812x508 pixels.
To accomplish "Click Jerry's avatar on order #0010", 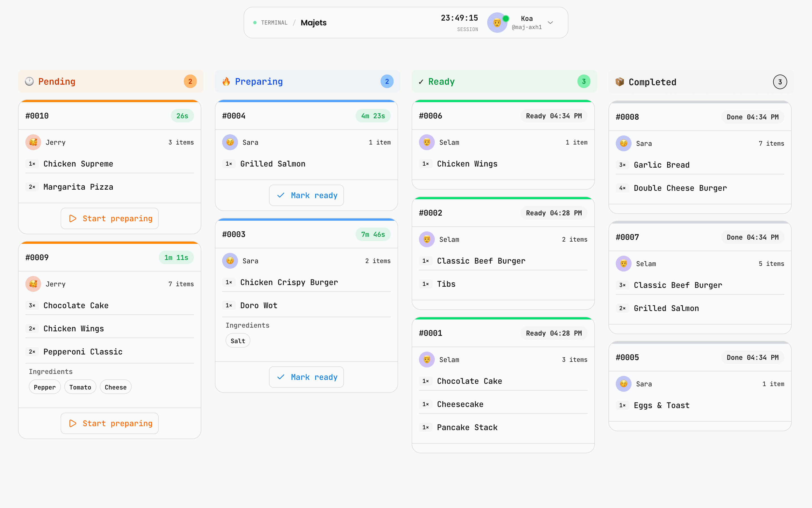I will (x=33, y=142).
